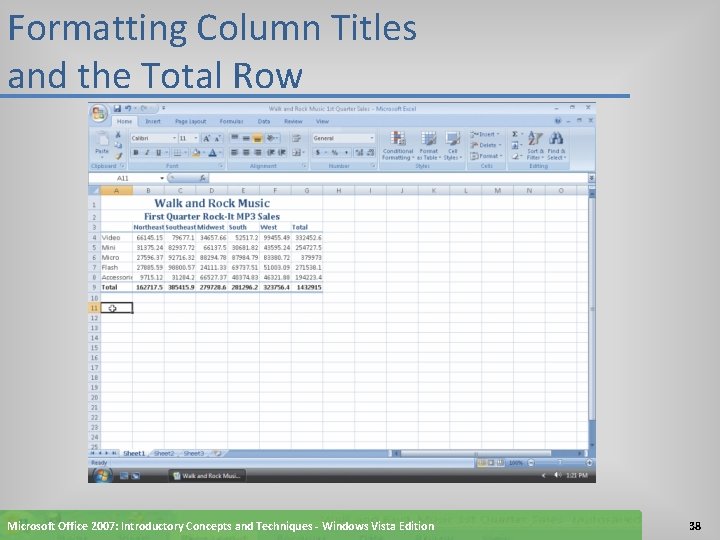Toggle Underline formatting
Image resolution: width=720 pixels, height=540 pixels.
158,153
